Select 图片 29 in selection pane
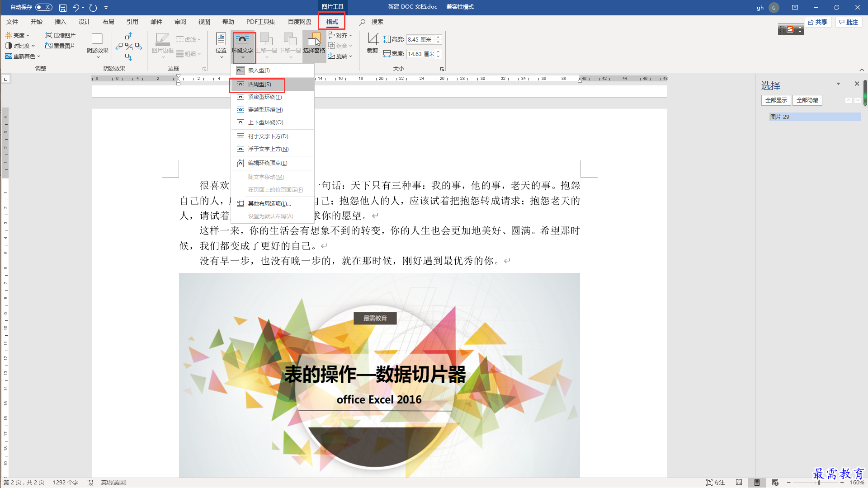The width and height of the screenshot is (868, 488). point(815,117)
